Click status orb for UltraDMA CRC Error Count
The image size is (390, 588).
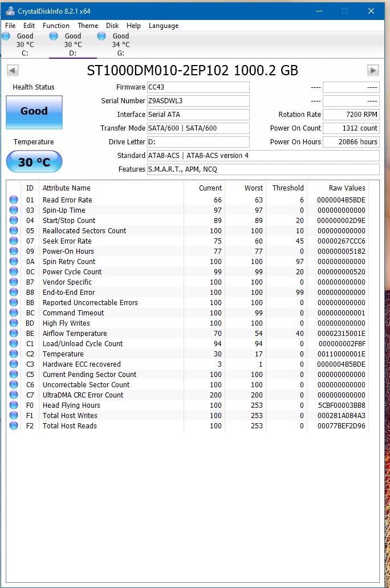(14, 395)
